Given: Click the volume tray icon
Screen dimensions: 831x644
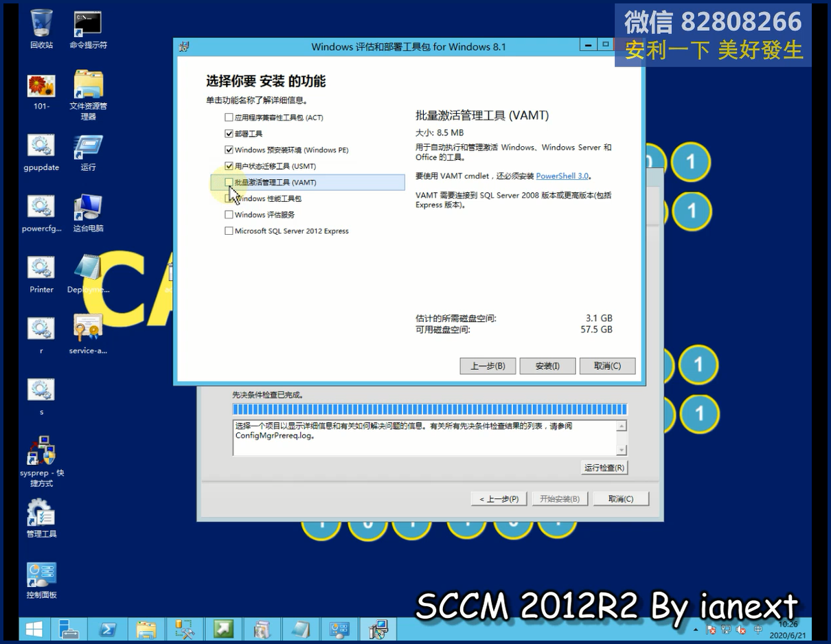Looking at the screenshot, I should pos(742,630).
